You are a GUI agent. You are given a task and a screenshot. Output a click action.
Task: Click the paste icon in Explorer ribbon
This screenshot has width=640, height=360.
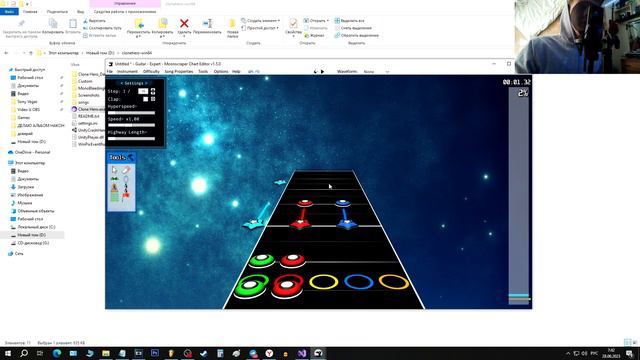(x=73, y=24)
